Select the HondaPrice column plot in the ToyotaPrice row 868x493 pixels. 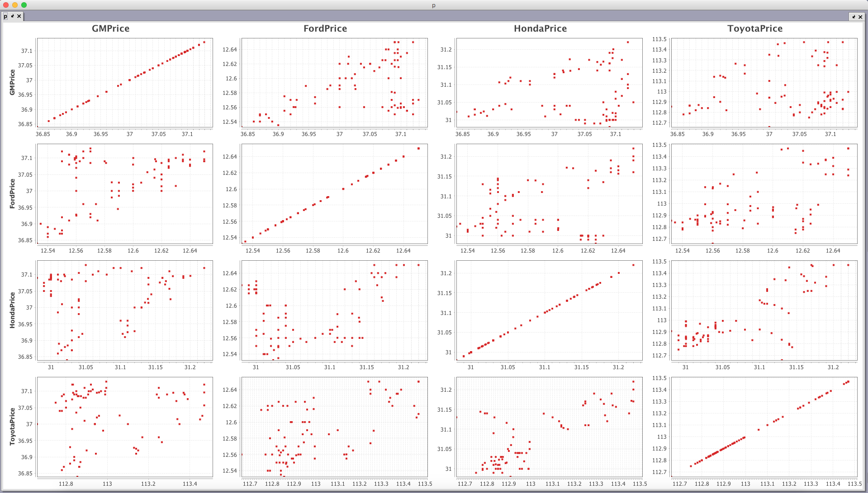tap(550, 427)
